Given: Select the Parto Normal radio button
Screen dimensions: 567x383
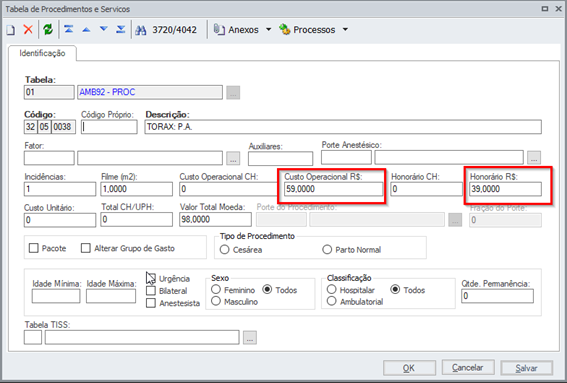Looking at the screenshot, I should point(327,250).
